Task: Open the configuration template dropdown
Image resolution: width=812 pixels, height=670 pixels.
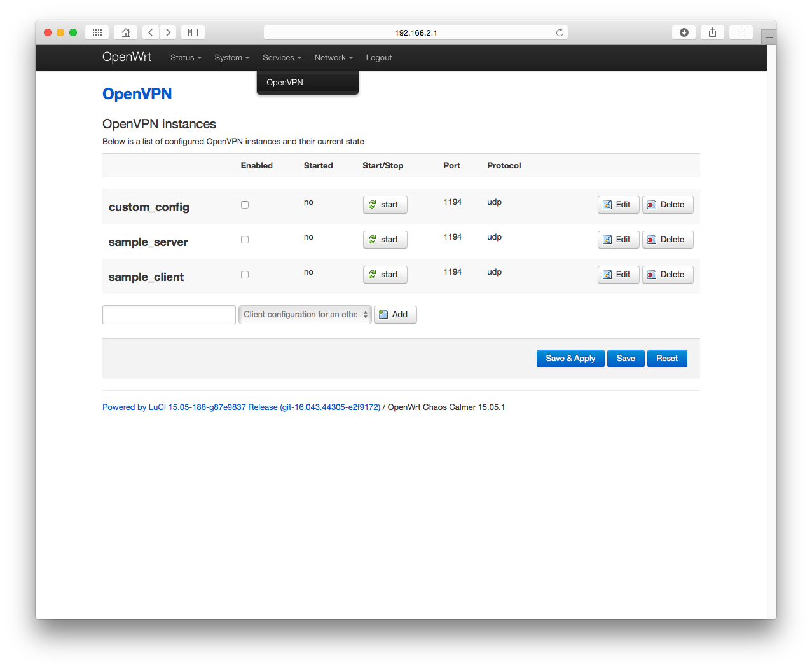Action: pos(305,315)
